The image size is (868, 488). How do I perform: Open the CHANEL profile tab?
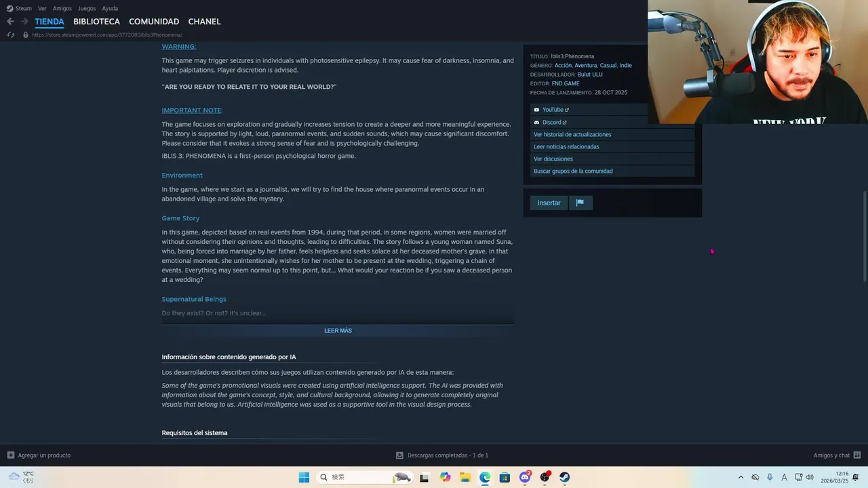point(204,22)
